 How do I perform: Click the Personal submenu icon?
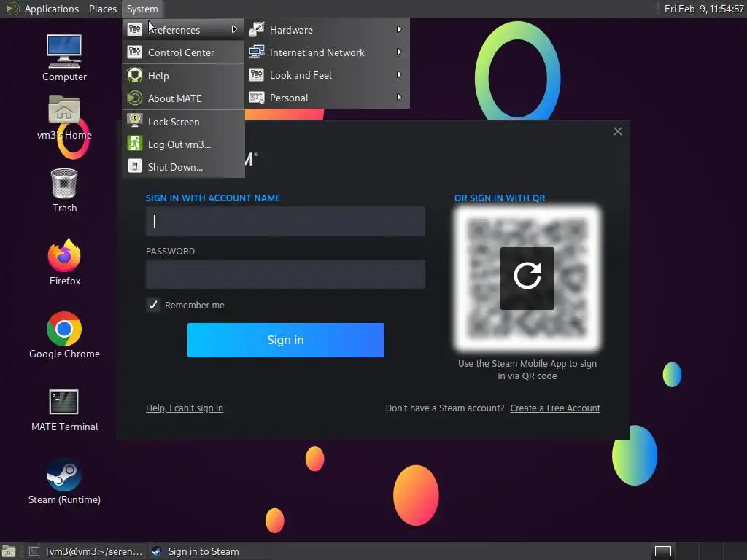[x=257, y=98]
